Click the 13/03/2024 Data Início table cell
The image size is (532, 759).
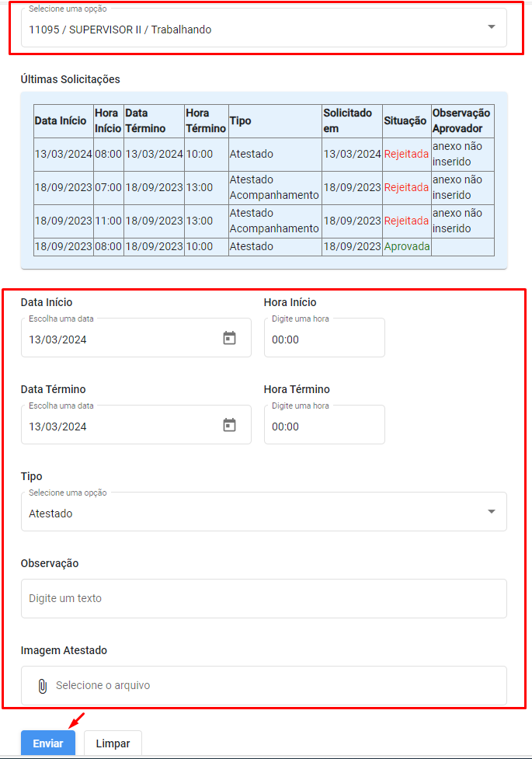64,155
